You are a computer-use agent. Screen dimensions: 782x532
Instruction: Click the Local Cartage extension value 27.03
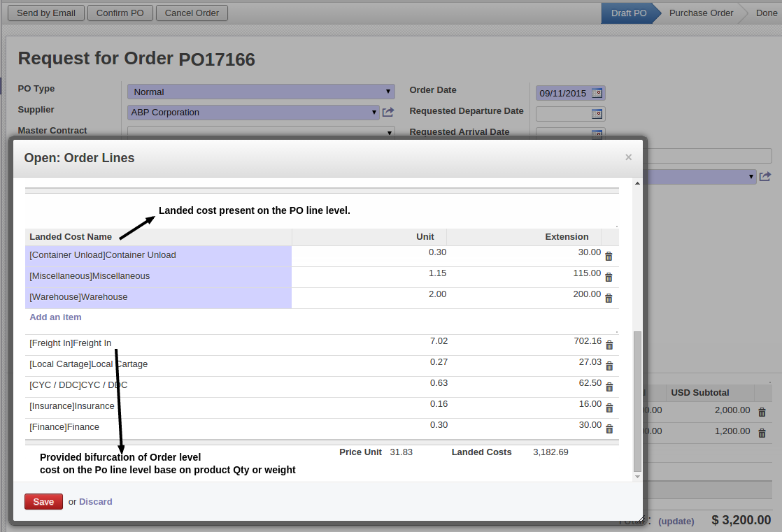coord(590,362)
